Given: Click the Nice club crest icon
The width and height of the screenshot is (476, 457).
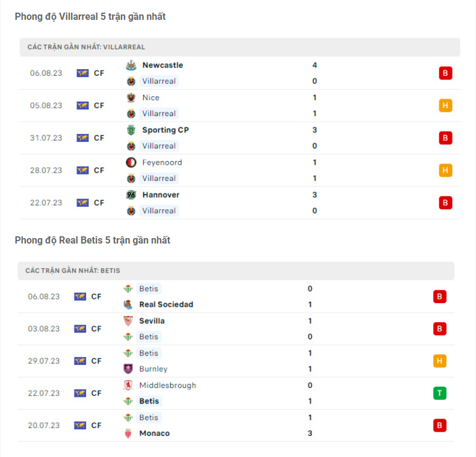Looking at the screenshot, I should pyautogui.click(x=131, y=98).
